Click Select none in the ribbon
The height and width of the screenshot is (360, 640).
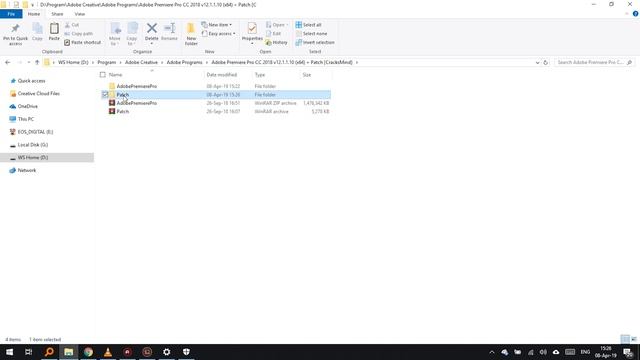click(311, 33)
